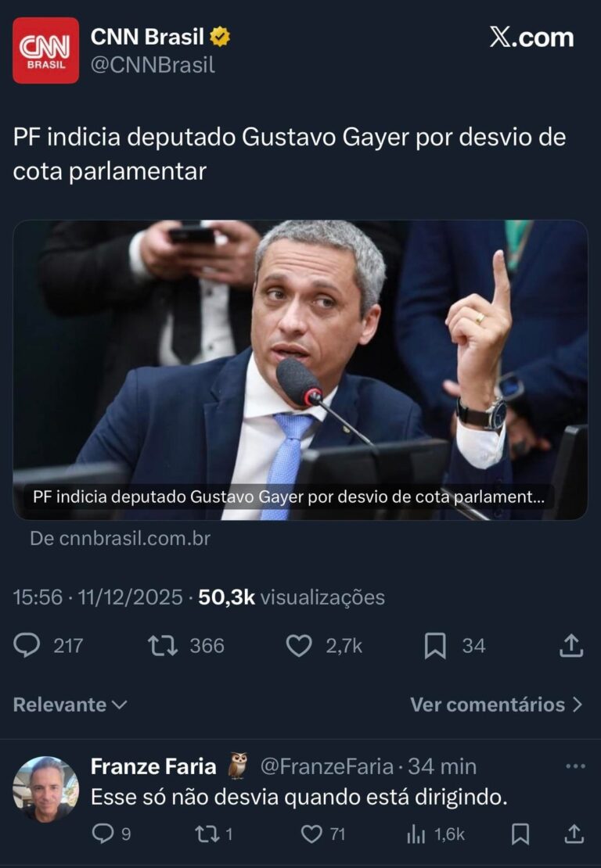Expand the Relevante sort dropdown

(70, 704)
